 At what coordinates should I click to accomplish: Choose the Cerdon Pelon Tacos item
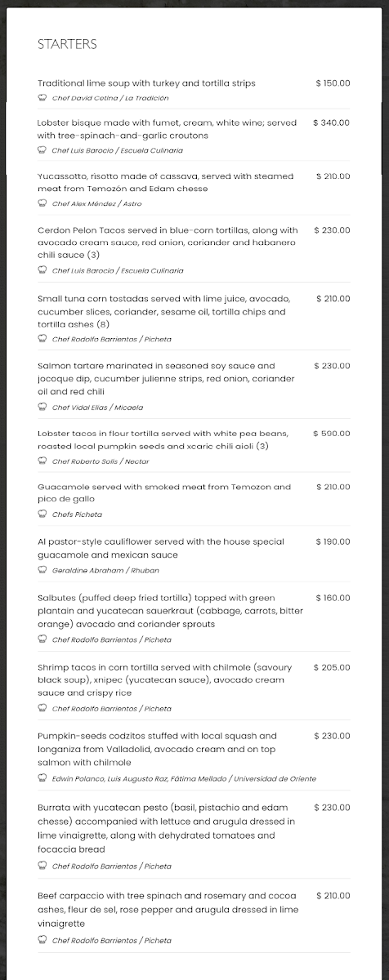click(x=168, y=243)
